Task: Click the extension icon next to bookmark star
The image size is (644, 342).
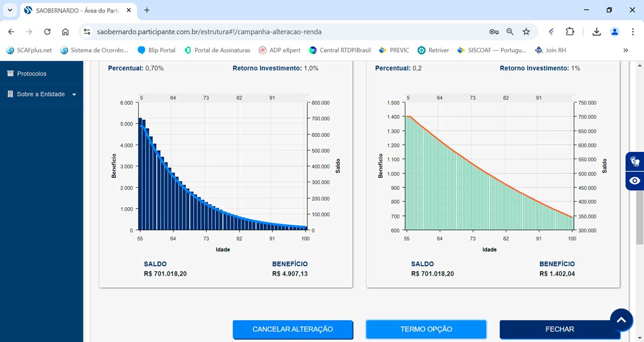Action: [551, 32]
